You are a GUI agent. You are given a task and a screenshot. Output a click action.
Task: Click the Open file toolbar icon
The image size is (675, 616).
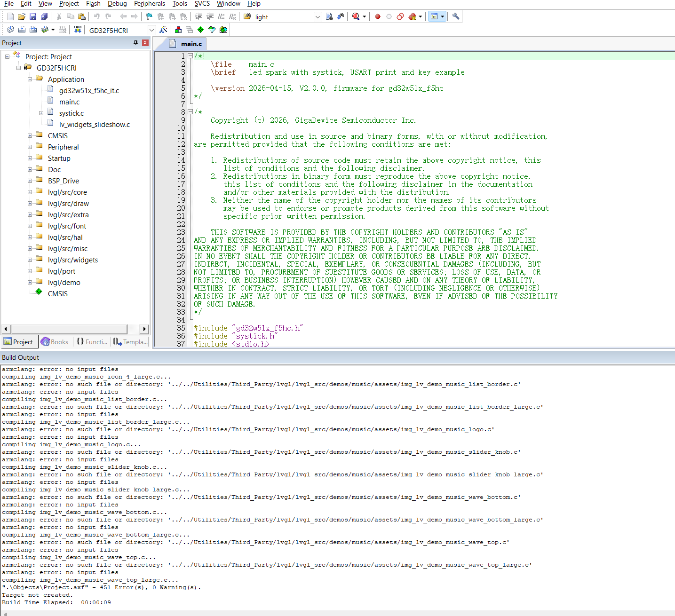pos(22,16)
